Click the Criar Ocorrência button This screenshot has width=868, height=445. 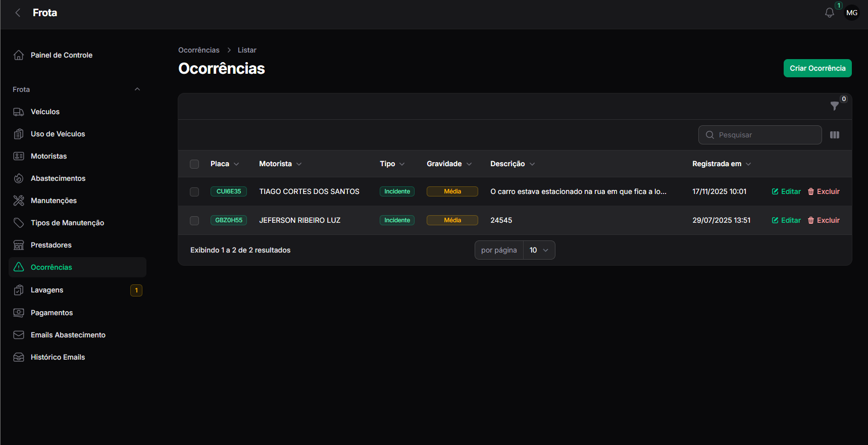(818, 68)
